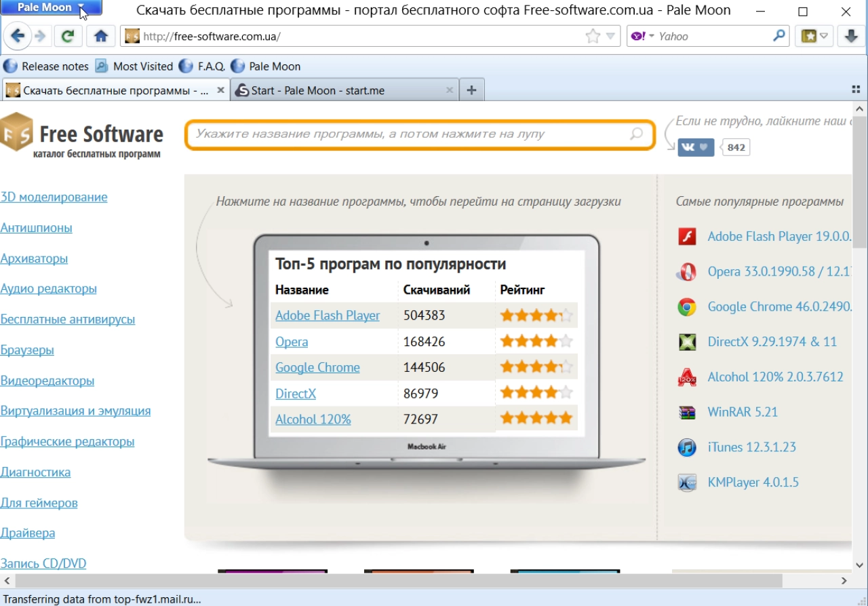Open Бесплатные антивирусы category

pos(67,320)
